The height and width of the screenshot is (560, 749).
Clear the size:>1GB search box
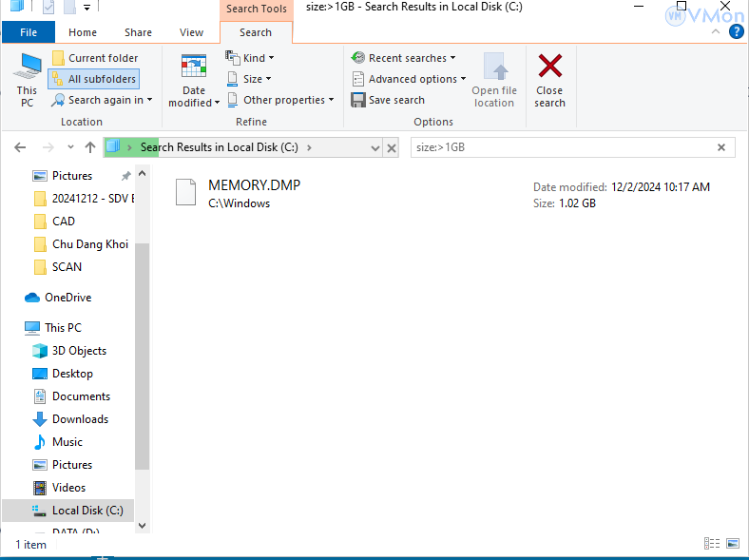721,147
